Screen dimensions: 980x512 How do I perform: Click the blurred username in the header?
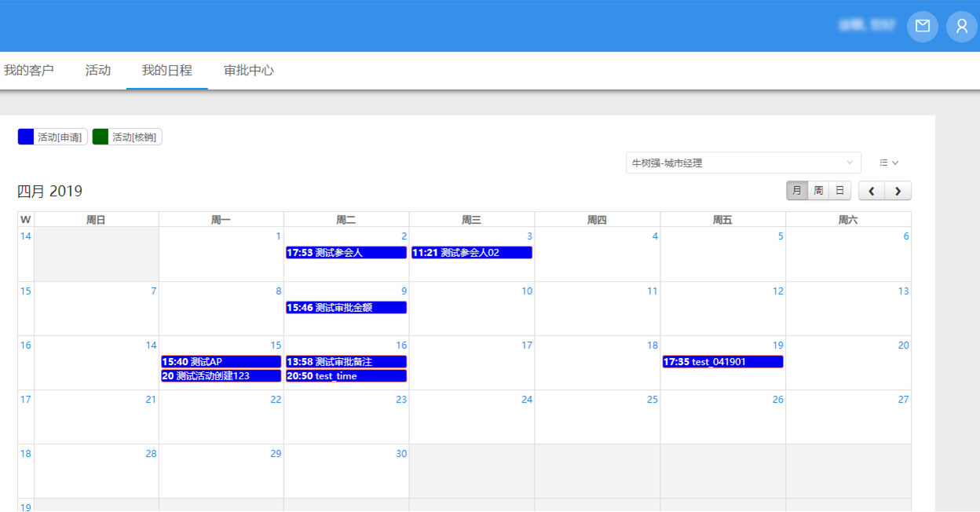pos(867,26)
